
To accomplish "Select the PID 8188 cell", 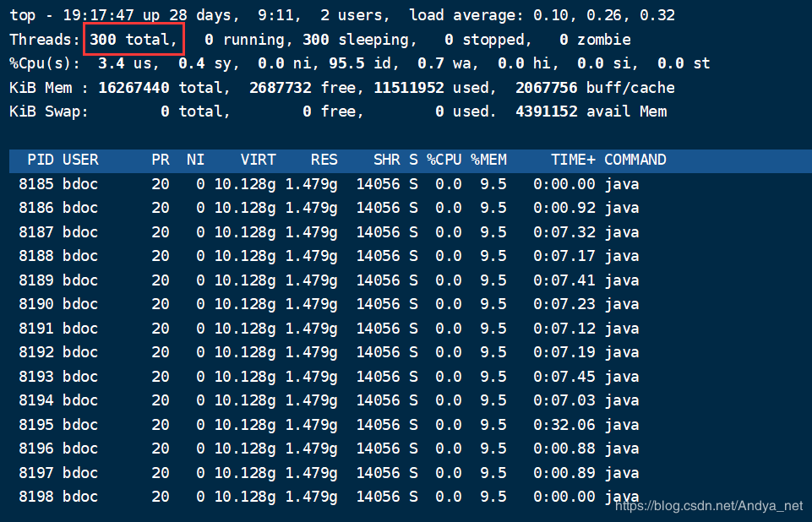I will coord(36,256).
